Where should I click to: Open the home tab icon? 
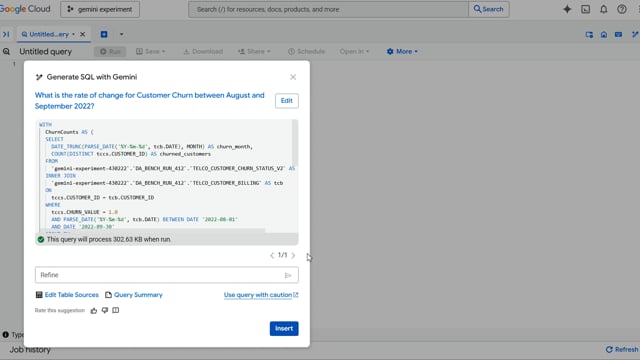(604, 35)
